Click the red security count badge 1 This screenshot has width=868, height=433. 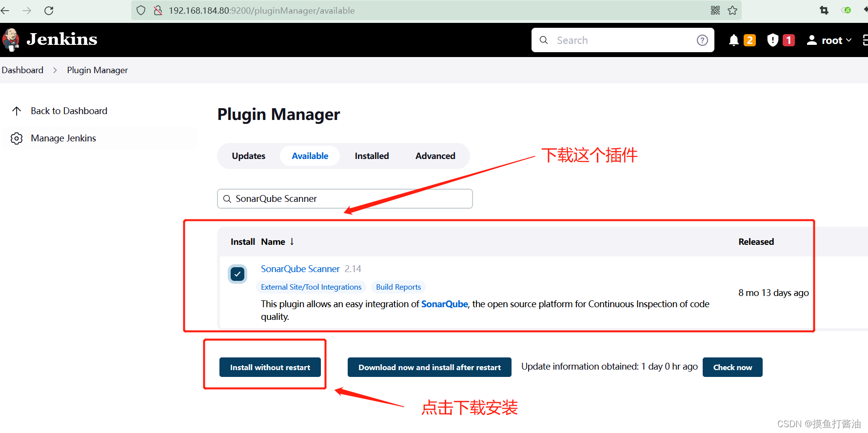(789, 40)
